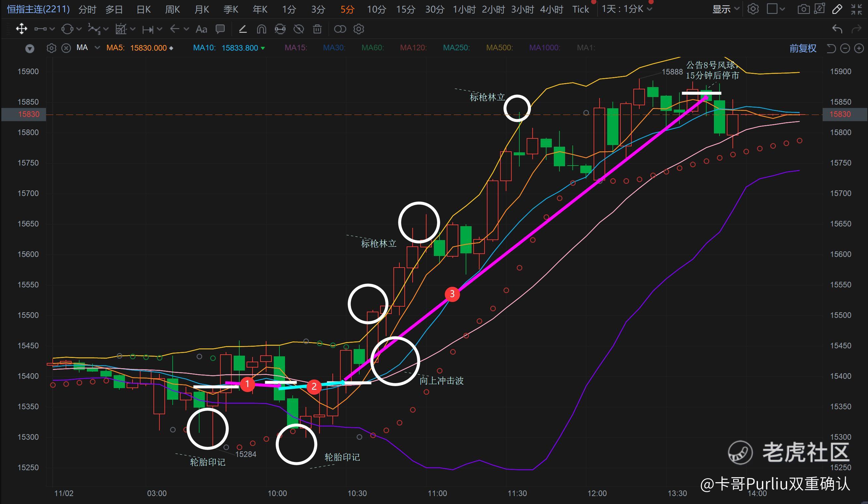Toggle the MA250 line label

click(x=456, y=48)
